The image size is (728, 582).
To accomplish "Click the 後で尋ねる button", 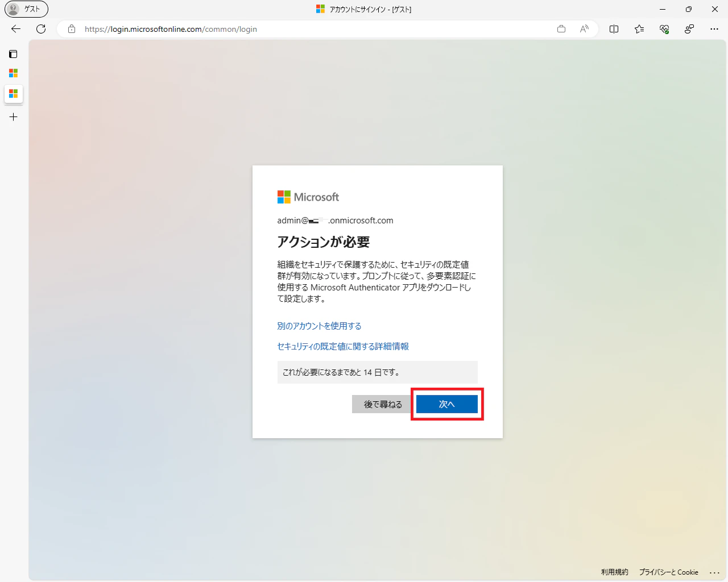I will [383, 404].
